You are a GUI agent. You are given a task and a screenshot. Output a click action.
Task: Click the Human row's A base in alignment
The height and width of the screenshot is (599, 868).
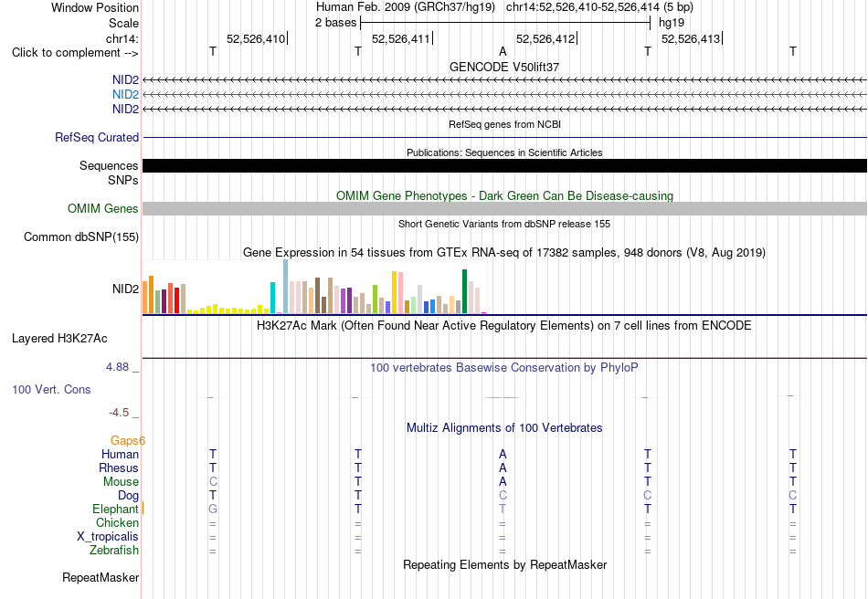click(x=503, y=454)
